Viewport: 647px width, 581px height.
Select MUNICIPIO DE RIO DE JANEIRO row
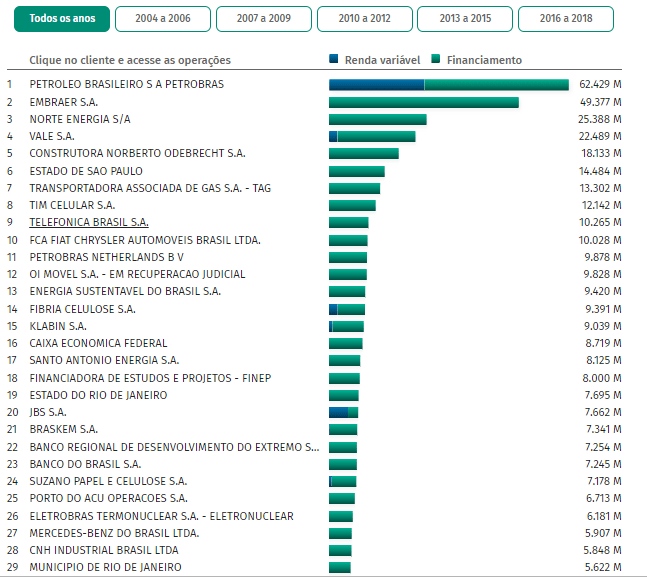(x=106, y=567)
